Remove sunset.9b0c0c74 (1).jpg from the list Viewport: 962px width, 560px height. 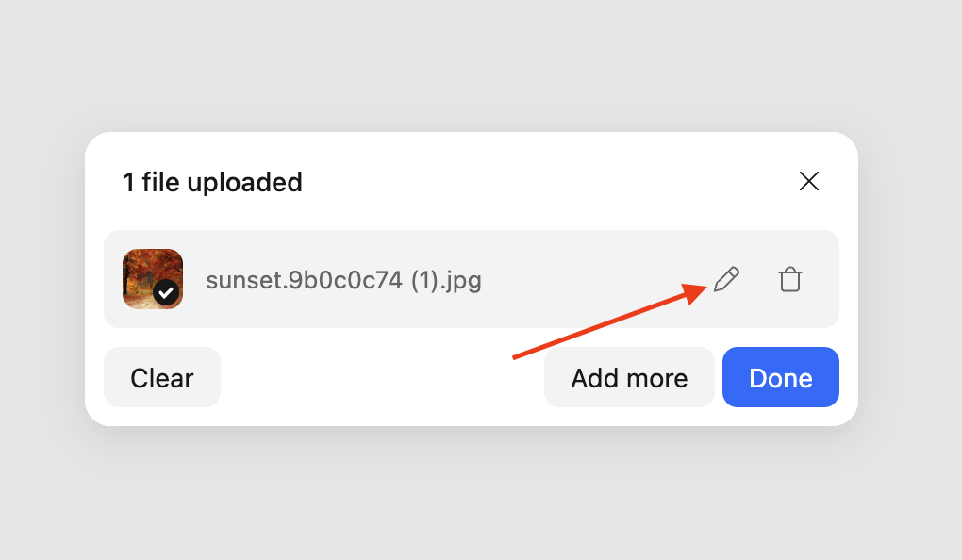pyautogui.click(x=790, y=279)
